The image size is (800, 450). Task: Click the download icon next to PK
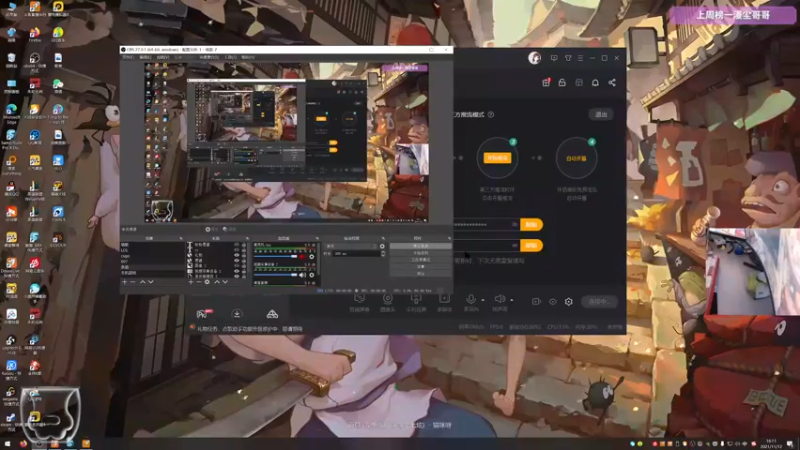coord(237,314)
